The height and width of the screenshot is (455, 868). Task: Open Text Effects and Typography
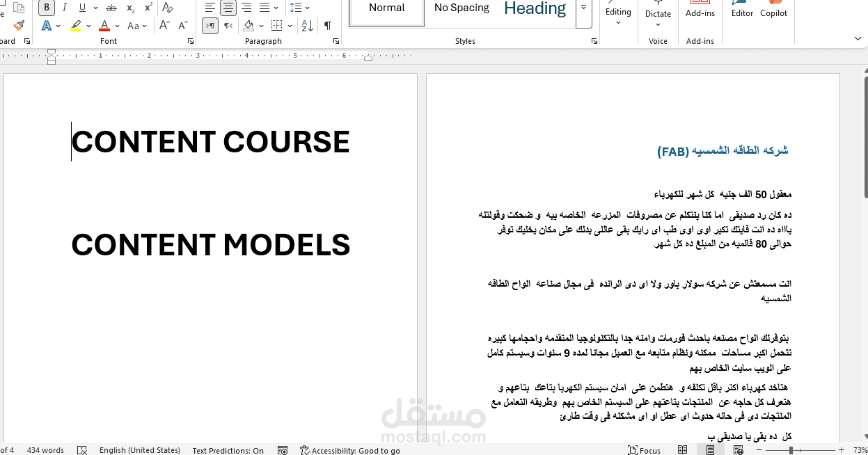click(x=47, y=26)
